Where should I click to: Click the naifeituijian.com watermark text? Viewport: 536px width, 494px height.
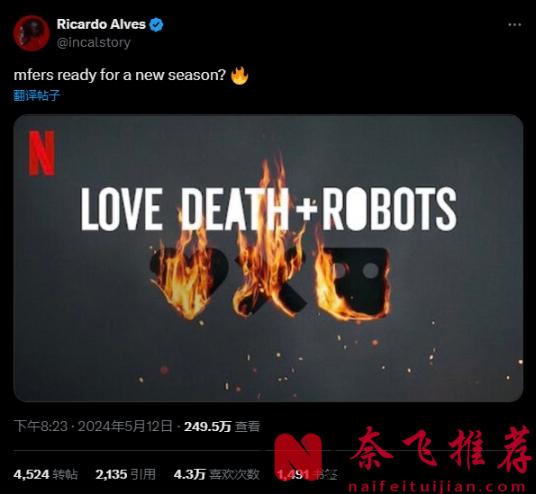[437, 487]
